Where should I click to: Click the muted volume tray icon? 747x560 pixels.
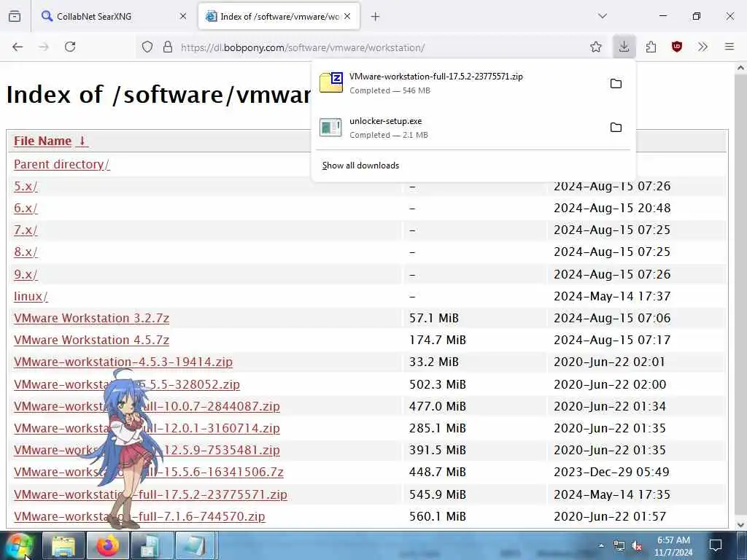click(636, 546)
